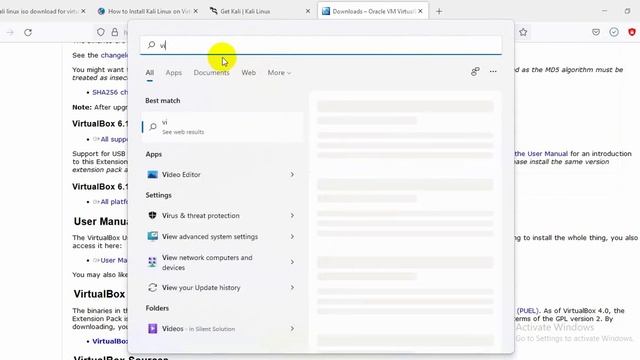This screenshot has width=640, height=360.
Task: Click the search magnifier in search box
Action: click(x=151, y=44)
